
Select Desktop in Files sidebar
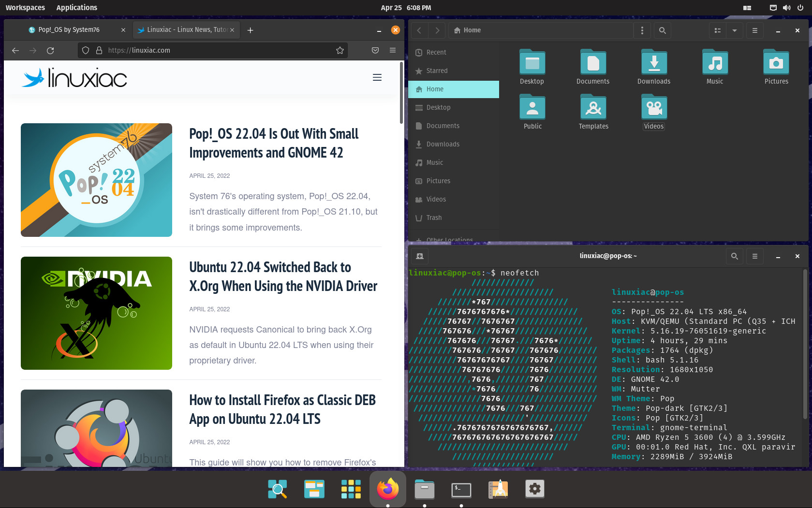coord(454,107)
